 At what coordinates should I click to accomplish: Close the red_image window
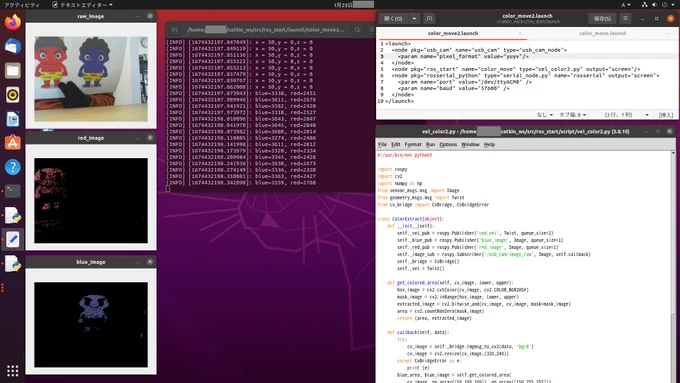tap(150, 138)
